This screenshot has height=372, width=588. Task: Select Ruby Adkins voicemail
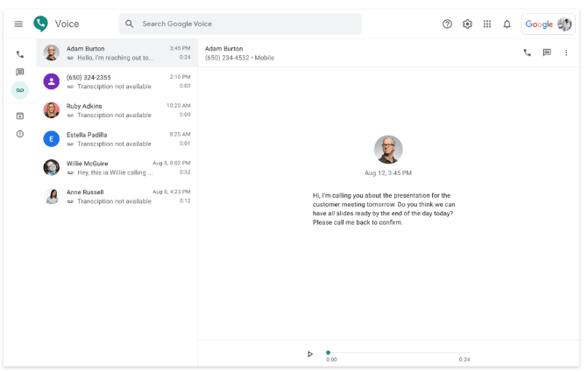(x=117, y=110)
